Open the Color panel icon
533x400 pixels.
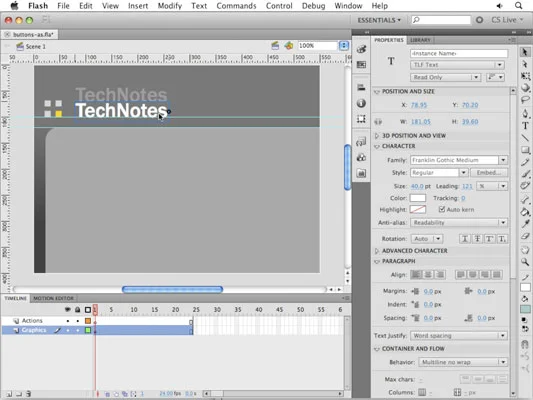point(361,49)
